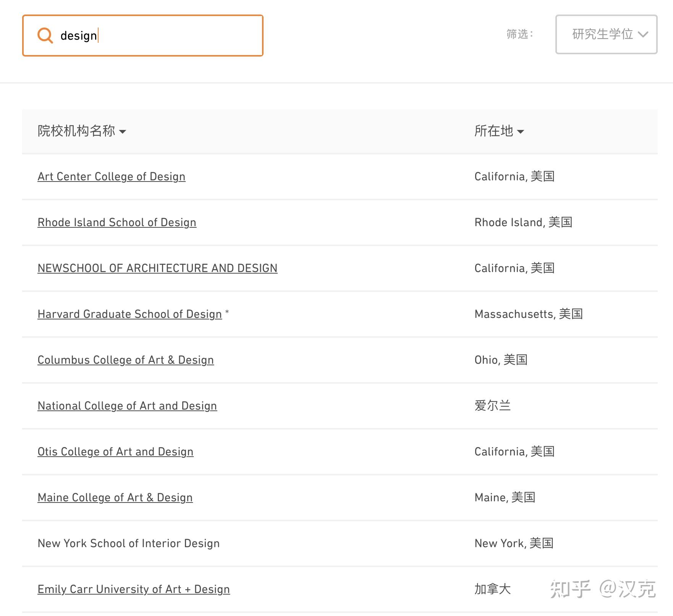673x616 pixels.
Task: Click the '爱尔兰' location cell
Action: point(493,406)
